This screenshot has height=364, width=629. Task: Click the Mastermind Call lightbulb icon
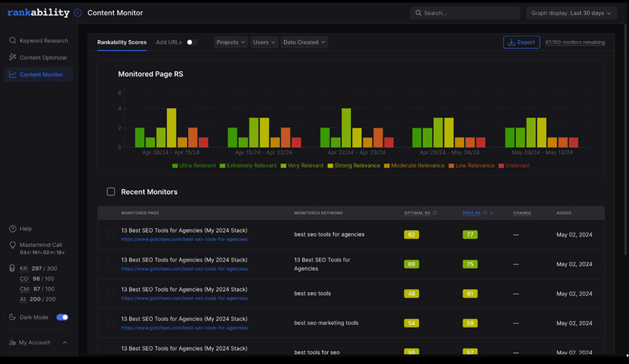click(13, 245)
